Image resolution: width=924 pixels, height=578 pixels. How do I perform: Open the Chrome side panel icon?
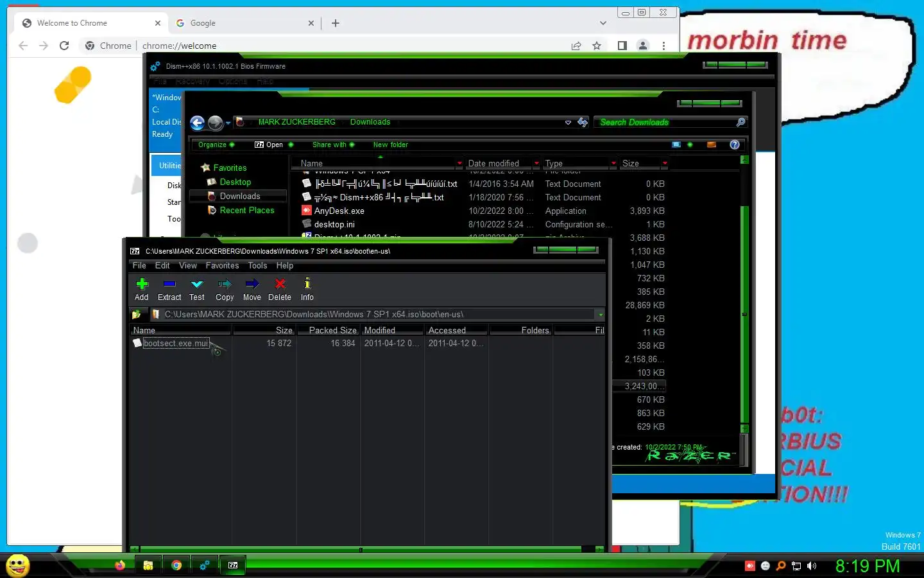622,46
